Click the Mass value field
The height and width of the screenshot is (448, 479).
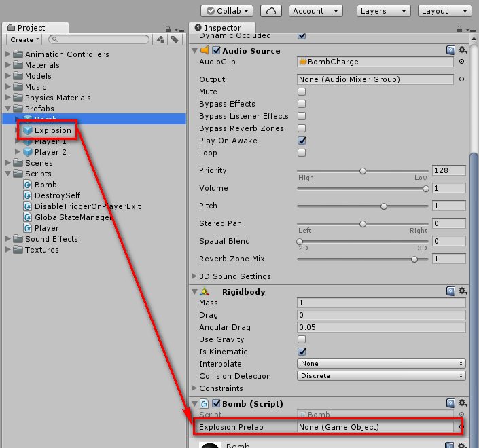381,303
